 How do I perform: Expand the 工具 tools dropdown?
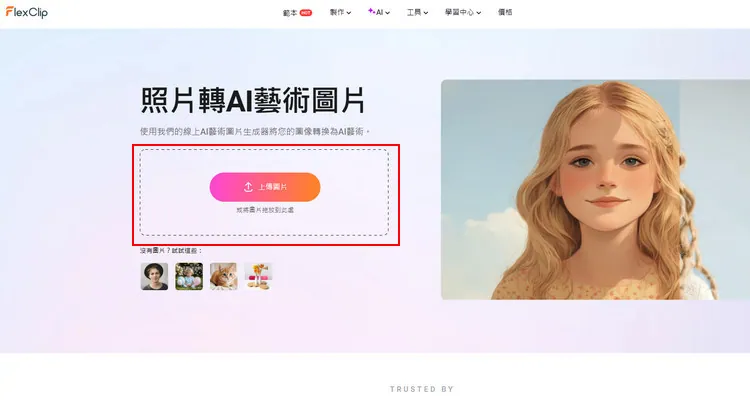(417, 12)
